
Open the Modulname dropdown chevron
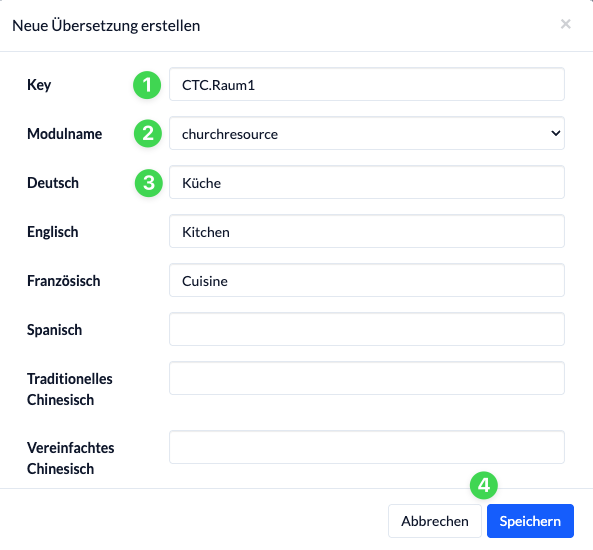click(556, 133)
